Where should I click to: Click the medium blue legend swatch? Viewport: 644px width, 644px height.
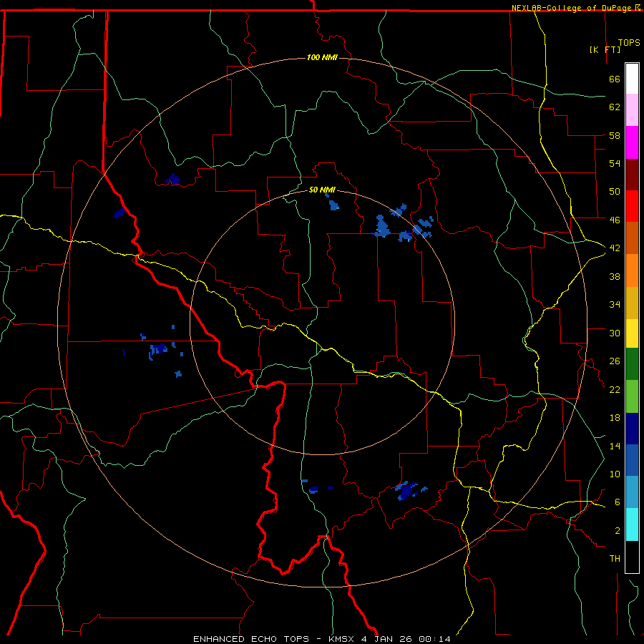tap(632, 460)
